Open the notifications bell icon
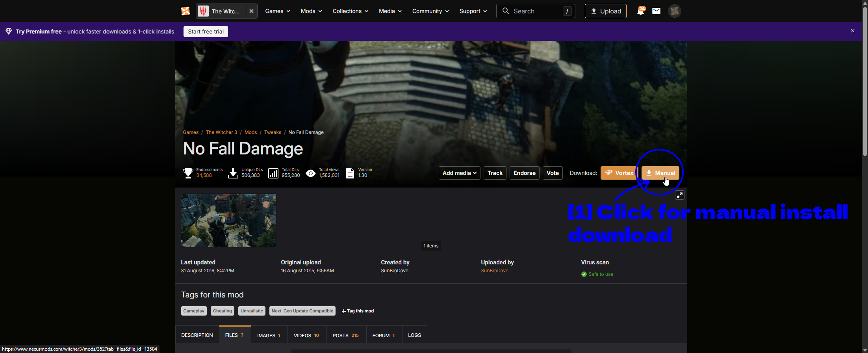Screen dimensions: 868x353 coord(641,11)
